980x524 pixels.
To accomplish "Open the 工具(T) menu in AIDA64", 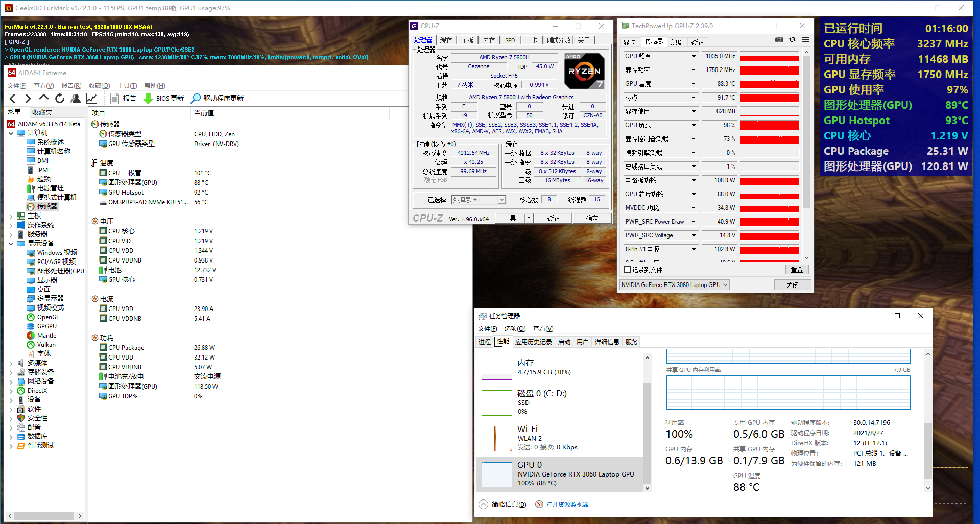I will point(127,85).
